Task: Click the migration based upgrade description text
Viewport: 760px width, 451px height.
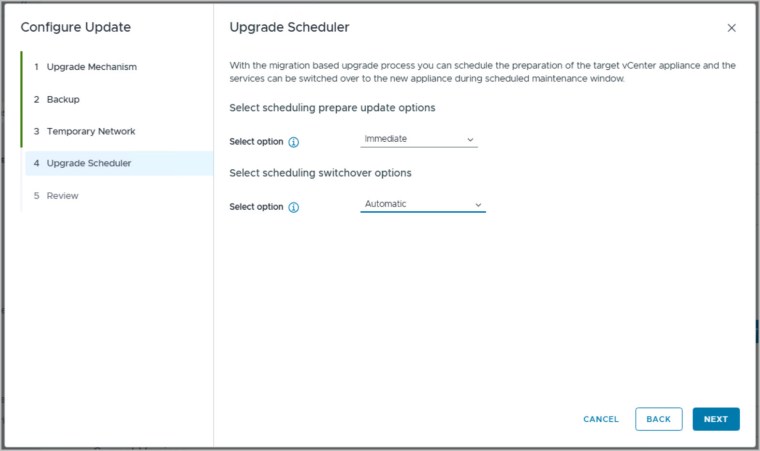Action: (482, 72)
